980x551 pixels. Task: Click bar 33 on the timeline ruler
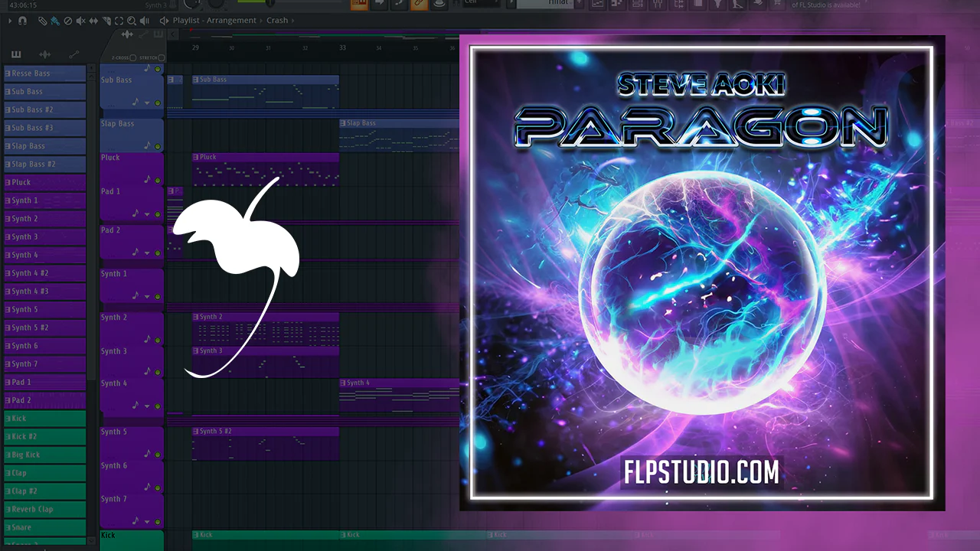pyautogui.click(x=342, y=47)
